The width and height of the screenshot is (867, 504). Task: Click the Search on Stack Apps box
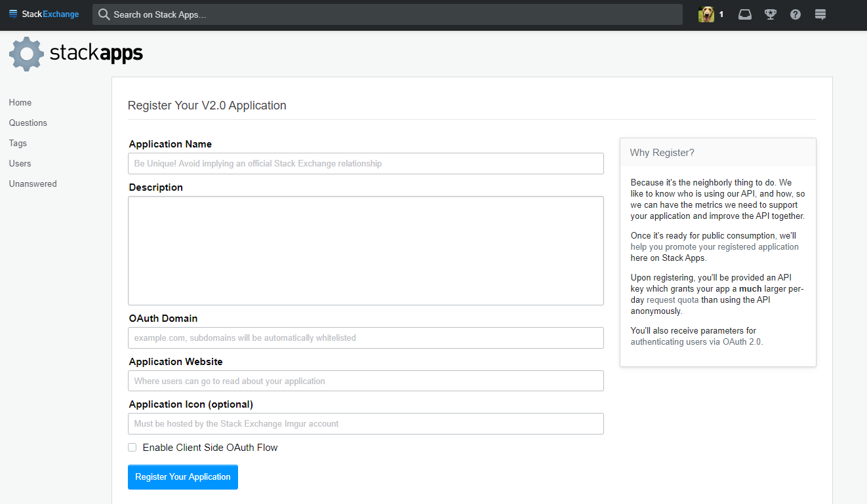point(388,14)
